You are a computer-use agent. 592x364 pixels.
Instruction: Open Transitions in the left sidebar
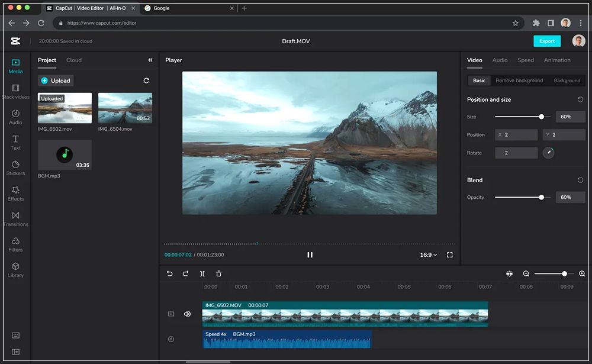tap(15, 218)
